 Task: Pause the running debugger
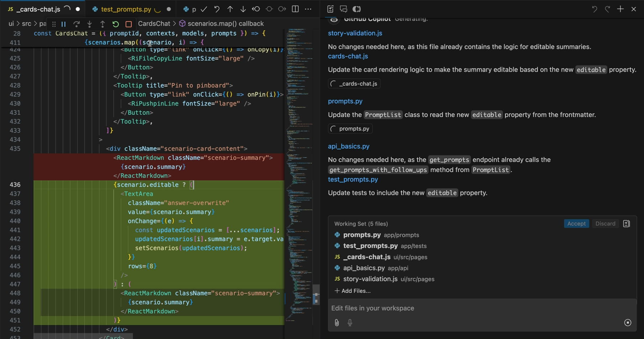pyautogui.click(x=63, y=24)
